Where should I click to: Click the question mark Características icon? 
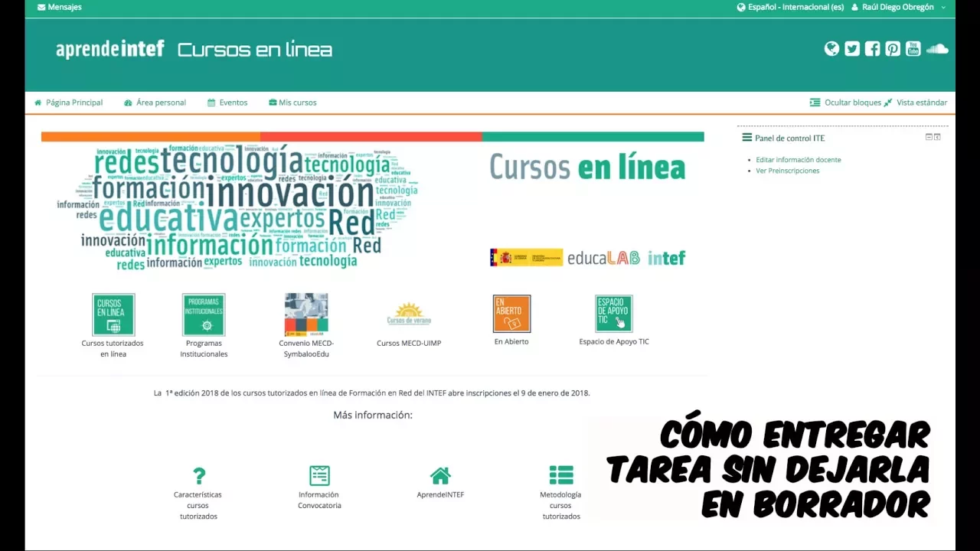tap(199, 475)
